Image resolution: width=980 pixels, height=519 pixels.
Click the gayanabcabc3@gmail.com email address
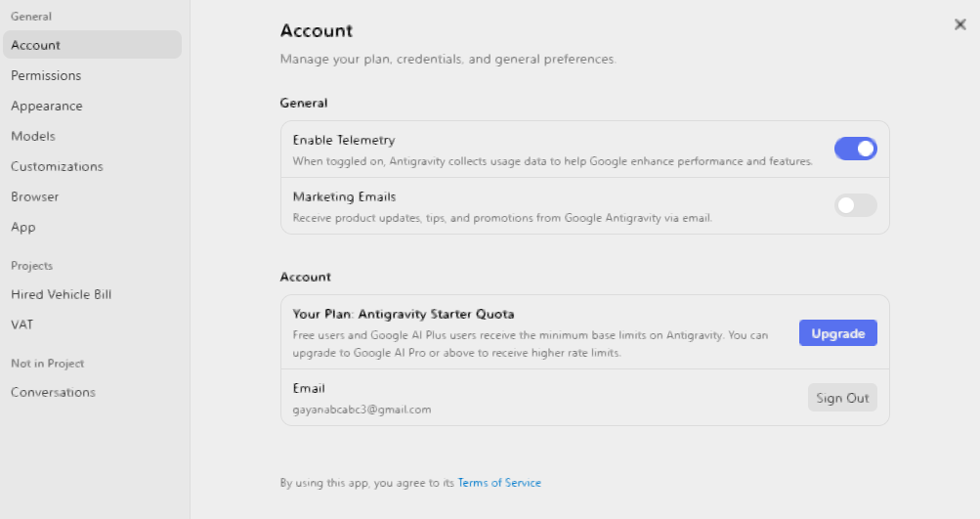click(362, 410)
